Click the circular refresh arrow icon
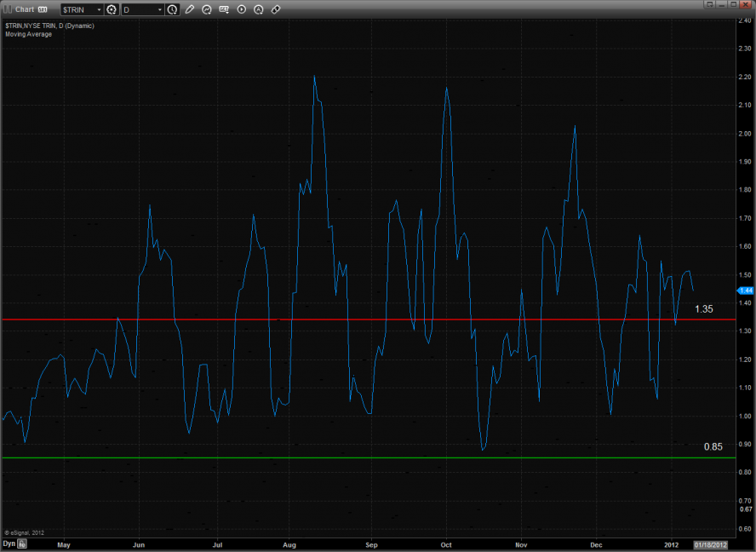Screen dimensions: 756x552 pyautogui.click(x=207, y=9)
